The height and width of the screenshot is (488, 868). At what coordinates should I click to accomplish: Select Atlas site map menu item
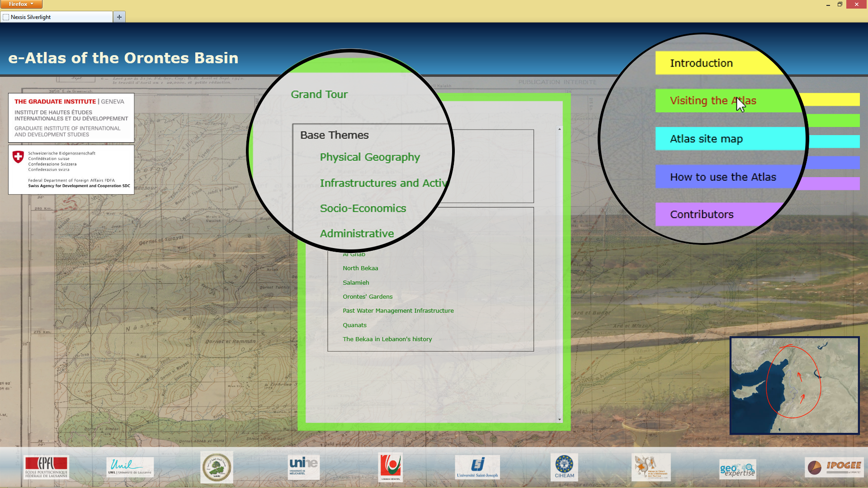[x=706, y=139]
